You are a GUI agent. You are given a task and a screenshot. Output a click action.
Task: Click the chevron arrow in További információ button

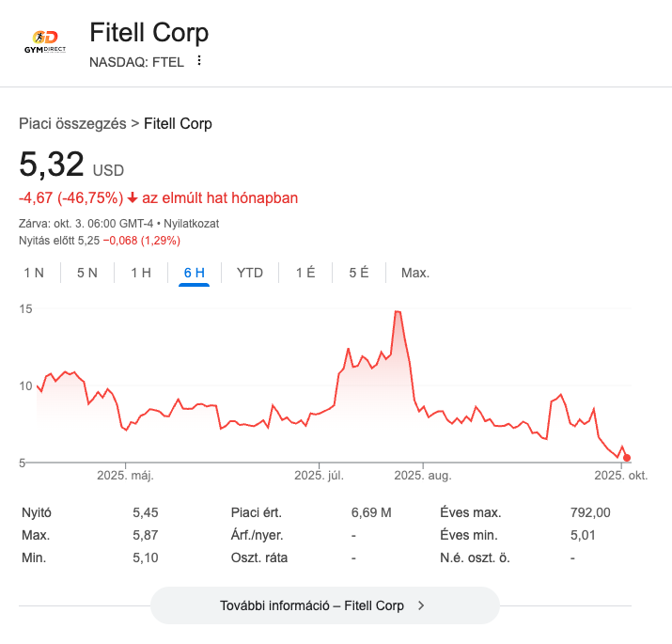tap(421, 605)
